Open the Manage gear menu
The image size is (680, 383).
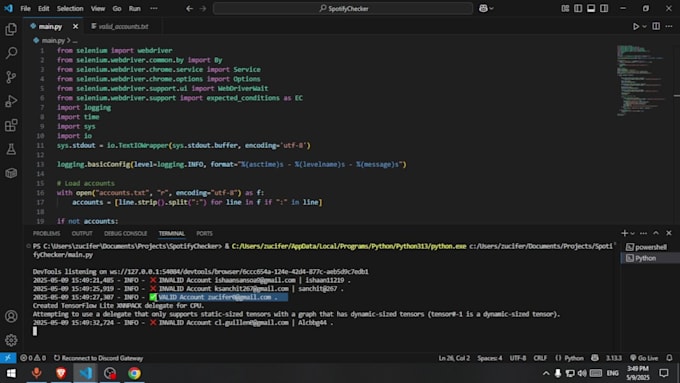click(x=11, y=340)
